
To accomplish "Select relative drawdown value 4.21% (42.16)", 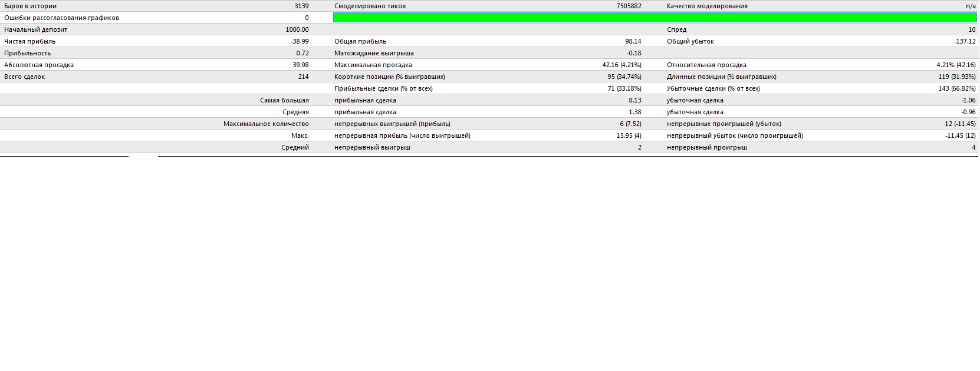I will (956, 65).
